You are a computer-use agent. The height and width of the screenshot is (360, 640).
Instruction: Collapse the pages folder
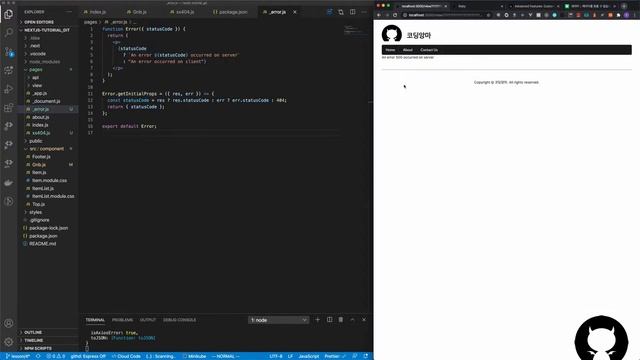(36, 70)
